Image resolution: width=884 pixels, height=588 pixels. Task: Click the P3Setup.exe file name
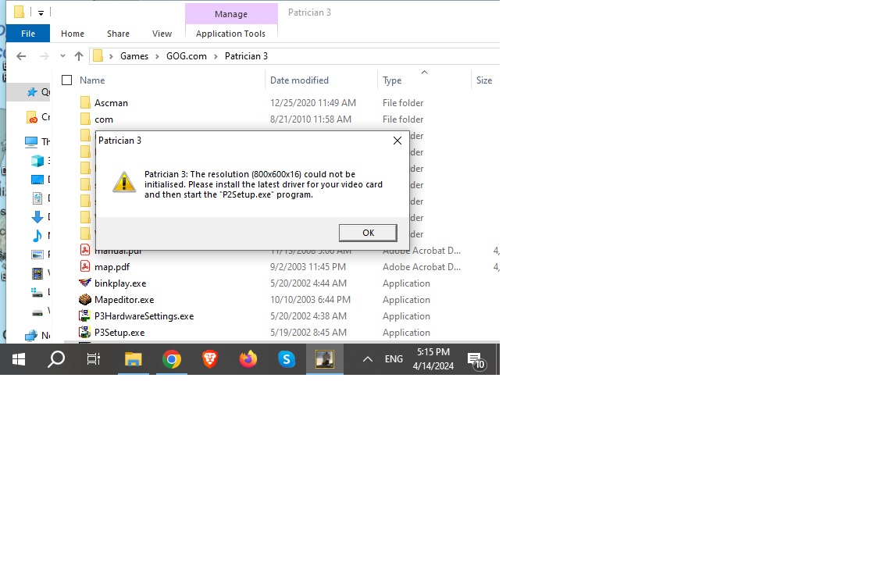[119, 333]
